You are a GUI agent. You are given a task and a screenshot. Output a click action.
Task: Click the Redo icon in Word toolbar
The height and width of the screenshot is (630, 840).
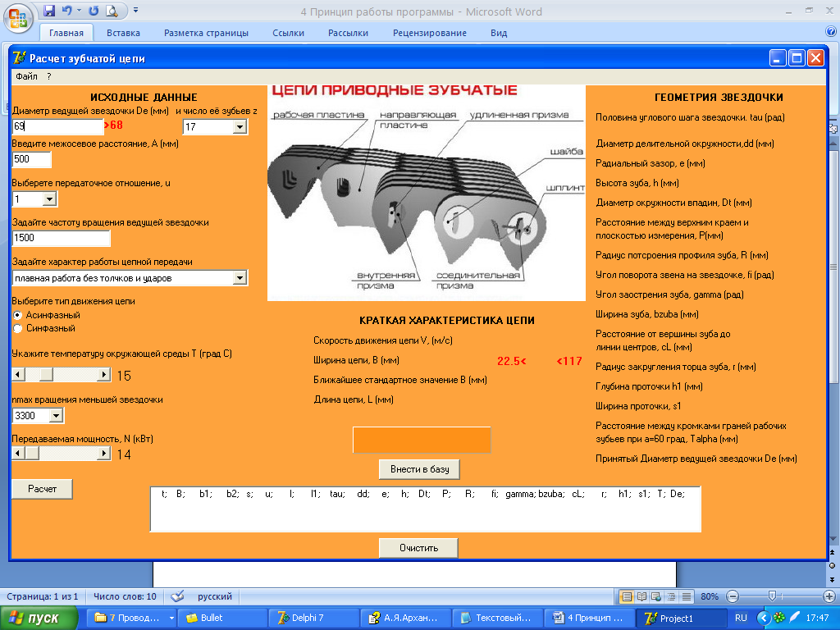coord(94,11)
